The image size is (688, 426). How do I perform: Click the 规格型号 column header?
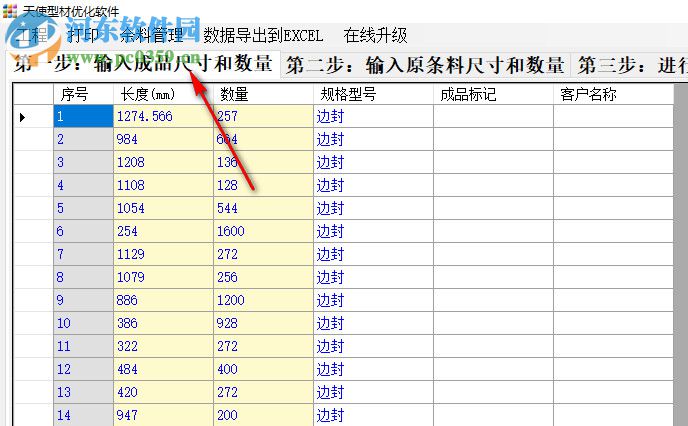373,94
